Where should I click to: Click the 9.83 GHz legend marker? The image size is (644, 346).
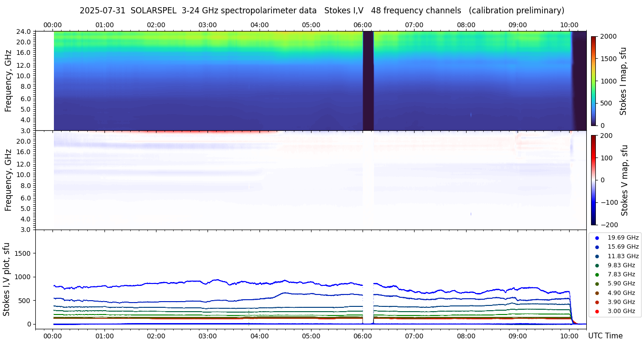(597, 265)
